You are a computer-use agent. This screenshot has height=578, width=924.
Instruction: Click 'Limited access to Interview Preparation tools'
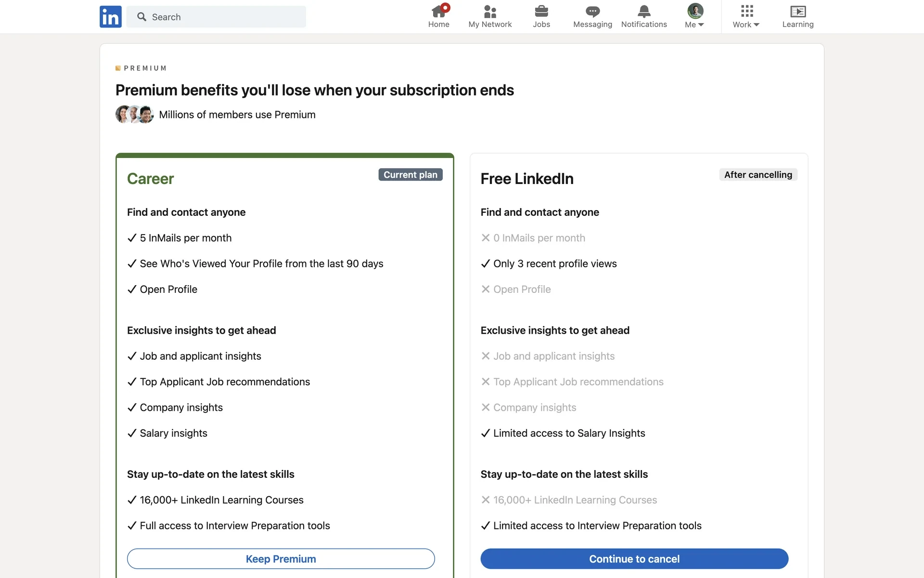[x=597, y=525]
